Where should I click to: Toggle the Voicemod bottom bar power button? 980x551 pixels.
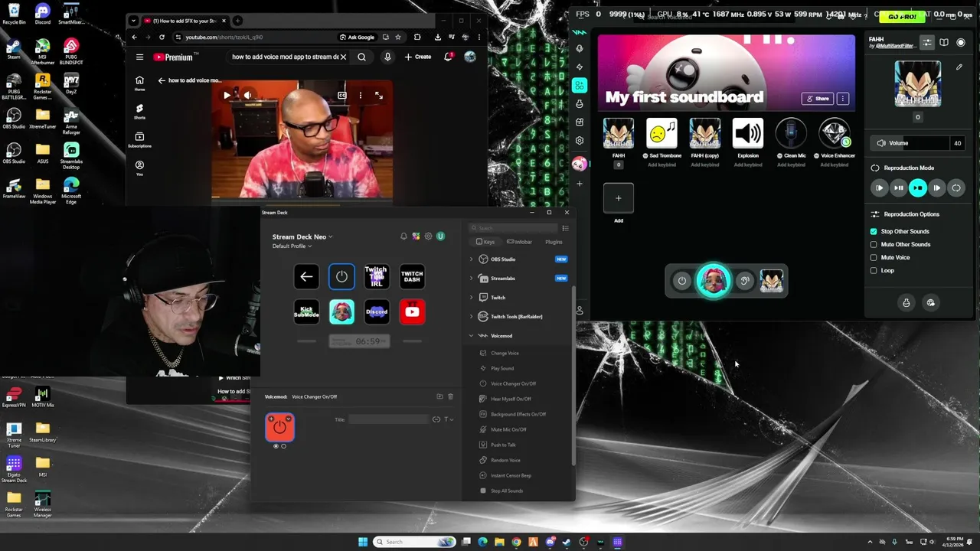pos(682,281)
